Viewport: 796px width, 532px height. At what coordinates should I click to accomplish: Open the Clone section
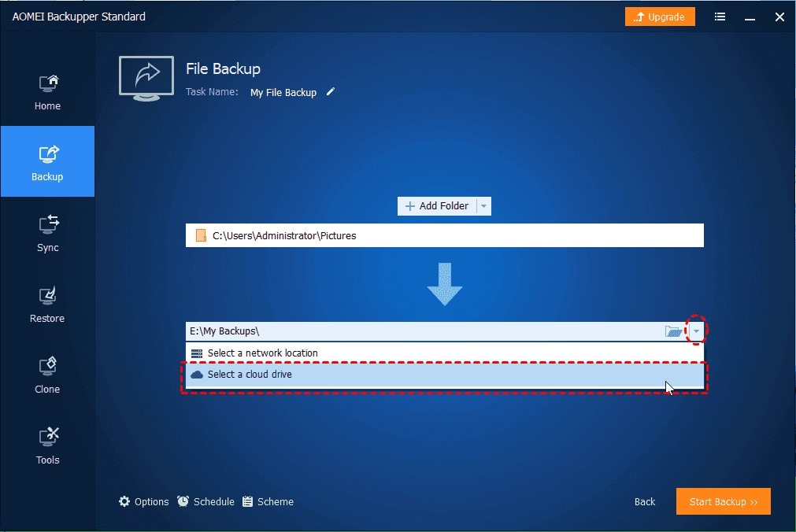tap(47, 375)
